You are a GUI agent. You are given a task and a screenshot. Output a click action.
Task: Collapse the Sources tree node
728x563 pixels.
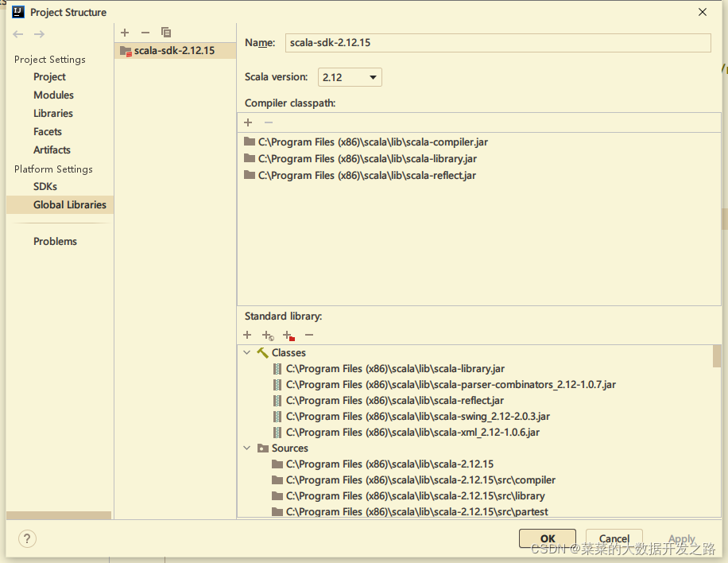click(247, 448)
